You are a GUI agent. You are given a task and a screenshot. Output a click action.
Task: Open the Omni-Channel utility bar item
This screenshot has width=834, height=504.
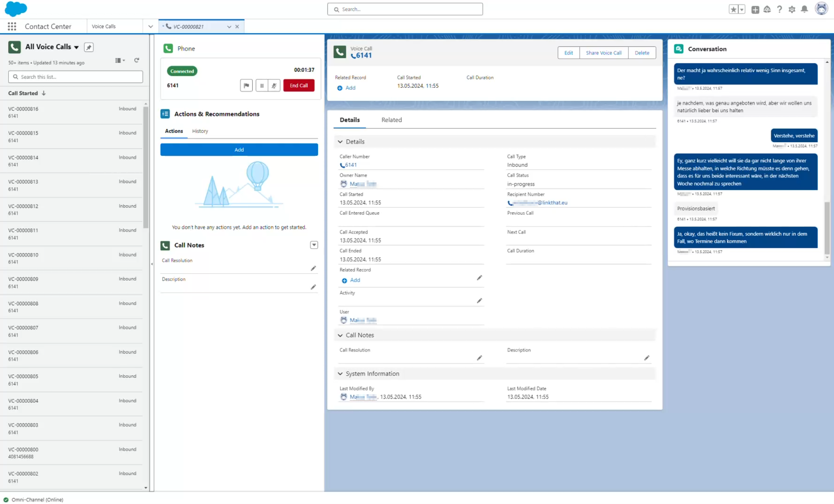pos(33,500)
